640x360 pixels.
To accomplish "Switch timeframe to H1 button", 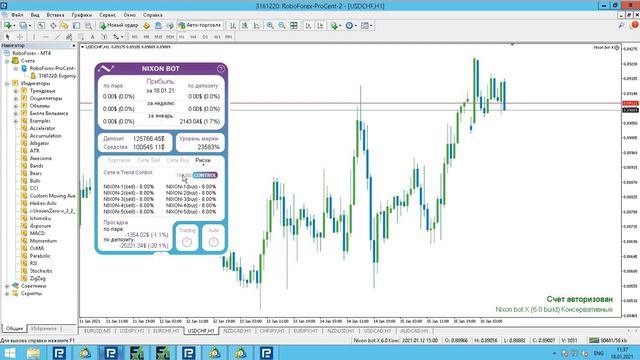I will pyautogui.click(x=182, y=37).
